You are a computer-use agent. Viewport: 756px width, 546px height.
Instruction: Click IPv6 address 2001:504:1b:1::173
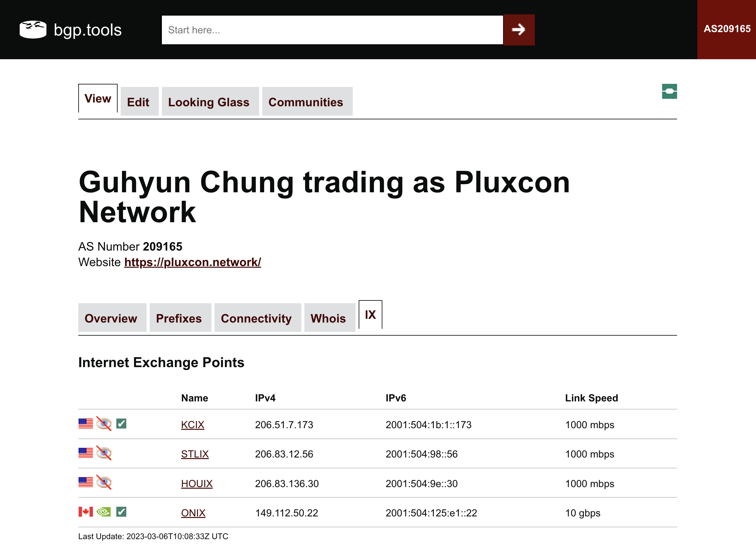tap(429, 425)
